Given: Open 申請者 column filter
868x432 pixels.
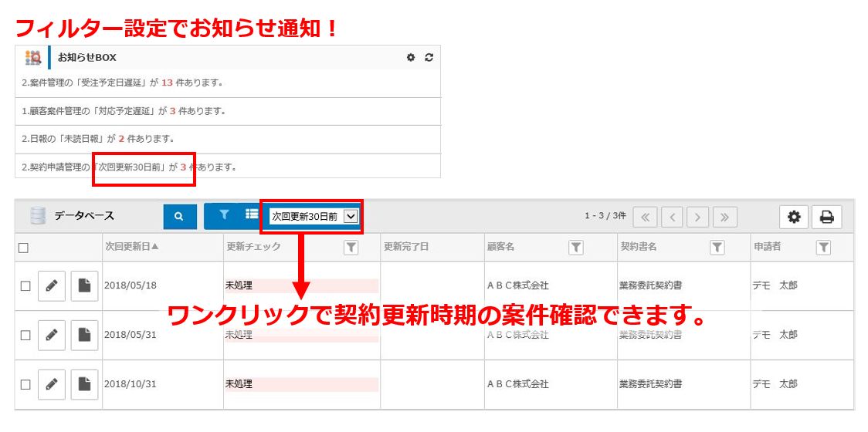Looking at the screenshot, I should coord(823,248).
